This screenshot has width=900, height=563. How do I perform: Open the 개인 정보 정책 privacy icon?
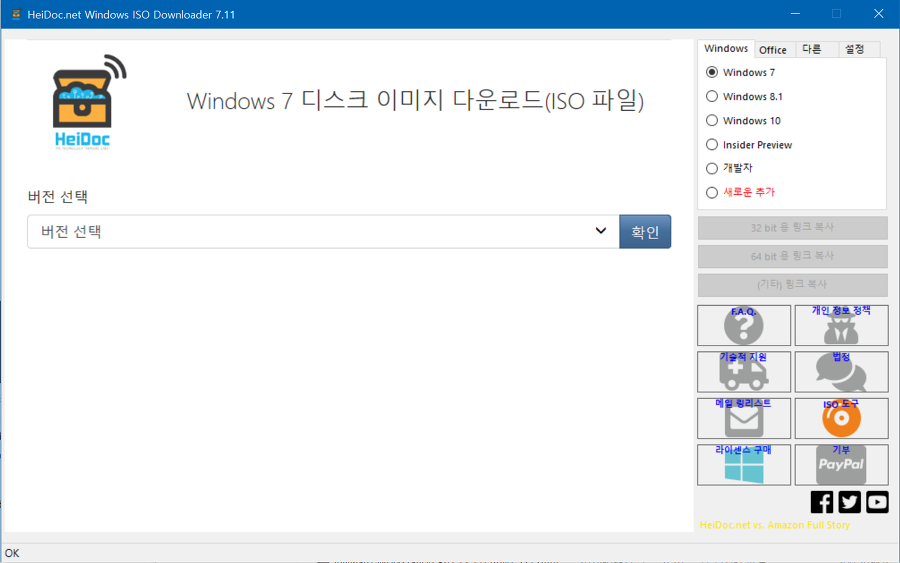[841, 326]
